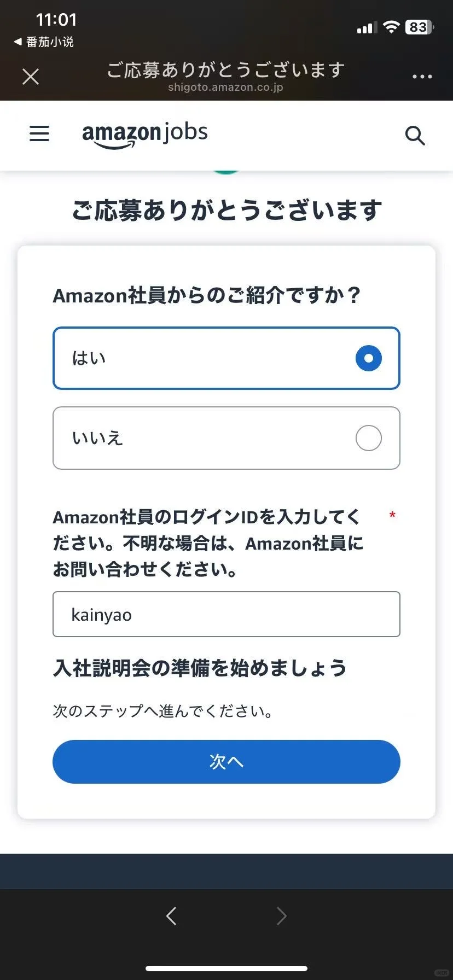Tap the 11:01 clock in status bar
The image size is (453, 980).
(56, 20)
